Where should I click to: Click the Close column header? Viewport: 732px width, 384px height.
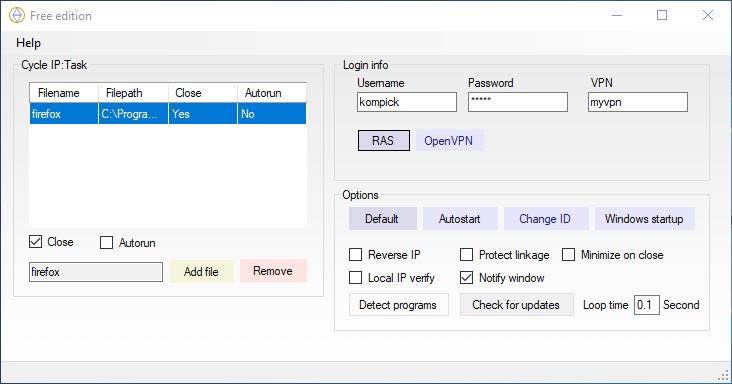click(203, 93)
